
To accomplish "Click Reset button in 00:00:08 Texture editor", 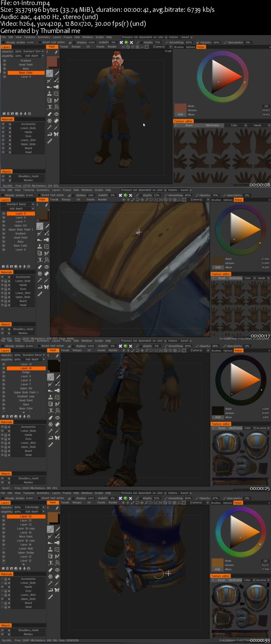I will pos(189,125).
